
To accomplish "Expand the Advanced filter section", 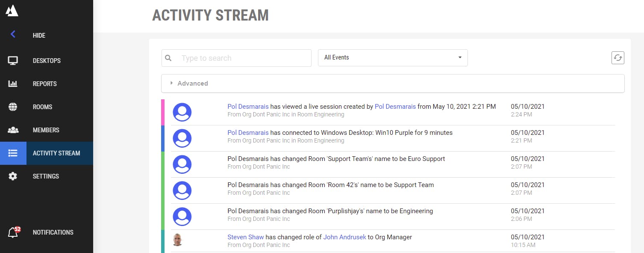I will (193, 83).
